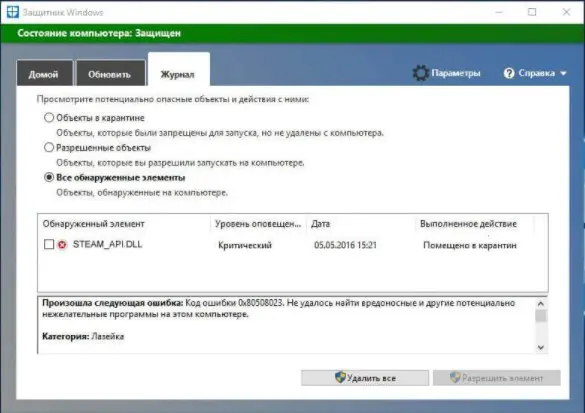Select the Все обнаруженные элементы radio option
This screenshot has height=413, width=585.
click(49, 177)
